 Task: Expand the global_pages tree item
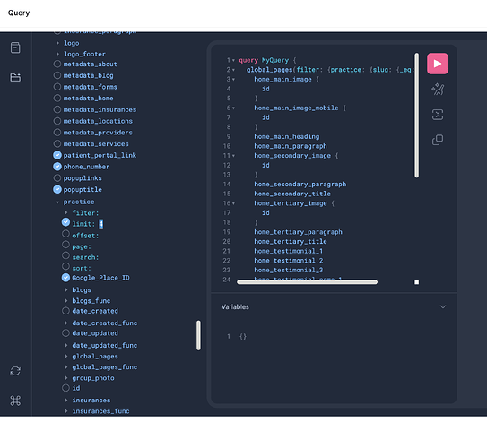point(65,357)
